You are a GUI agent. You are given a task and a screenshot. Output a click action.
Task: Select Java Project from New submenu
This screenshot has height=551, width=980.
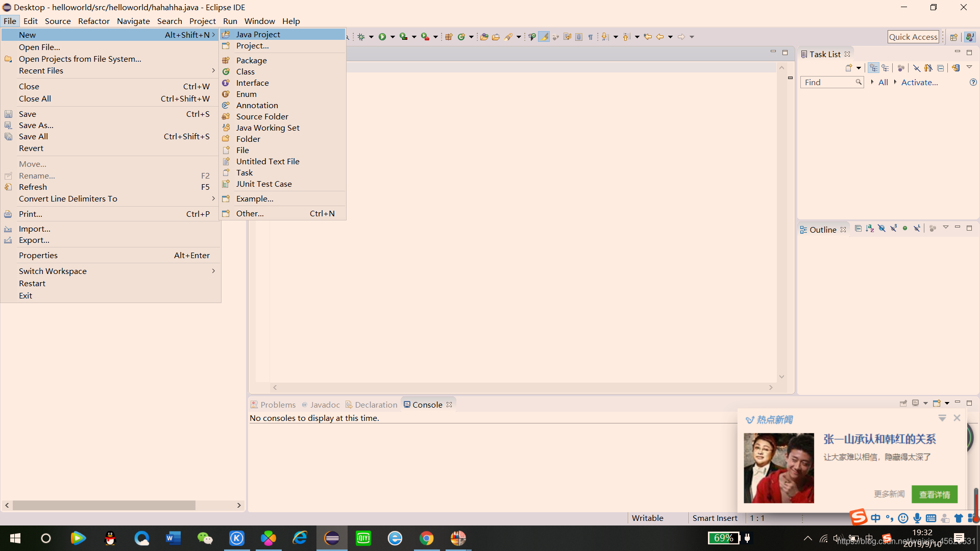tap(283, 34)
